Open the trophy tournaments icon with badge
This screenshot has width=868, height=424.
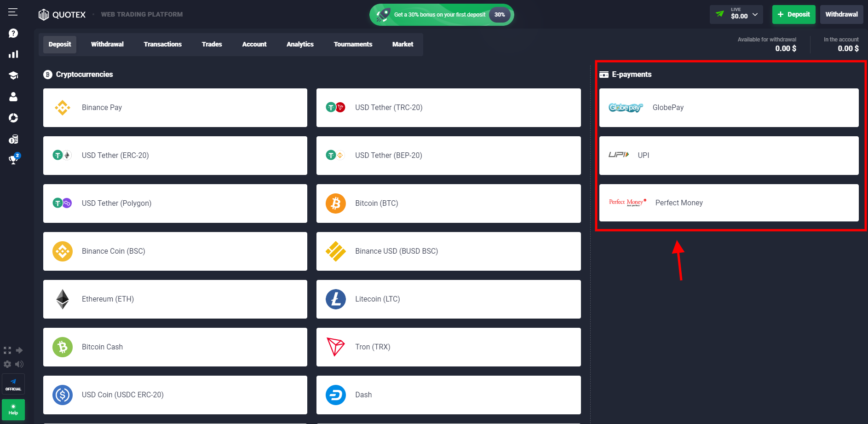click(x=14, y=159)
